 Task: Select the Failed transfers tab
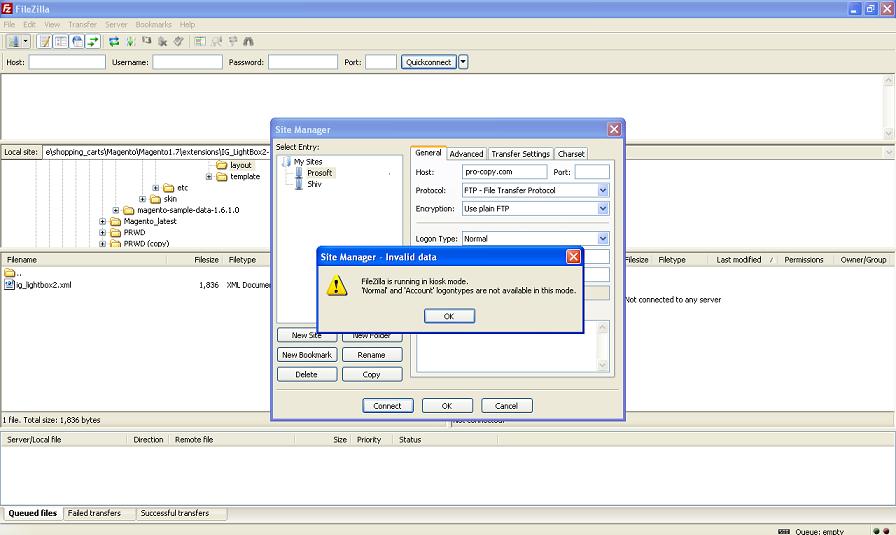94,513
